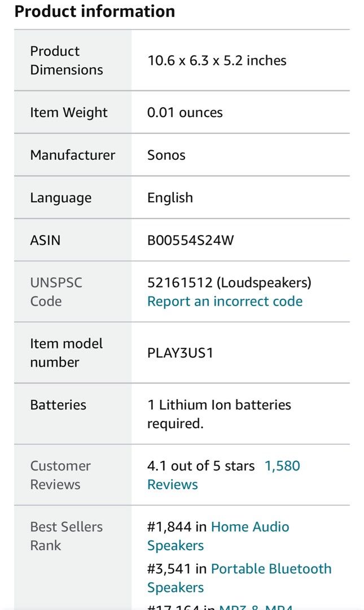Select the 10.6 x 6.3 x 5.2 inches value
The width and height of the screenshot is (364, 610).
217,60
